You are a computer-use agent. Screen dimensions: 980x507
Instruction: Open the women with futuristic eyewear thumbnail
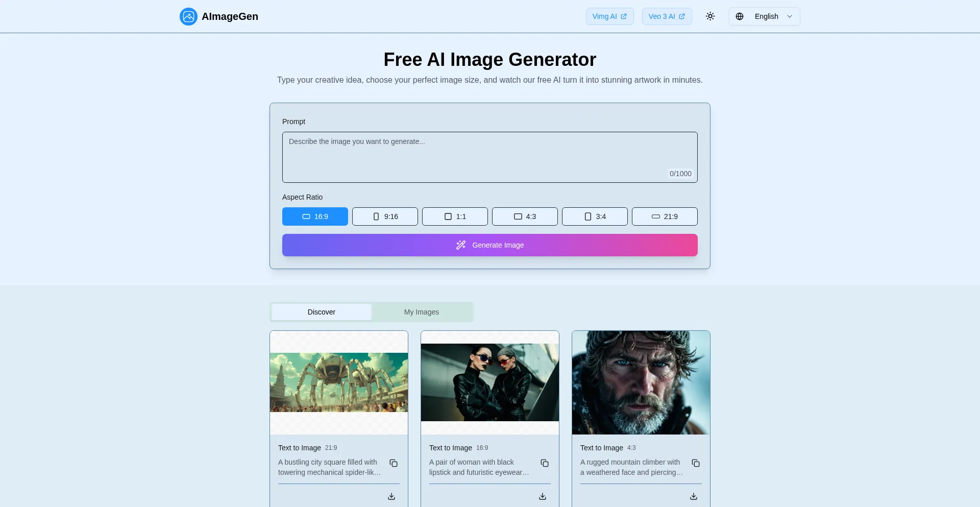coord(490,382)
